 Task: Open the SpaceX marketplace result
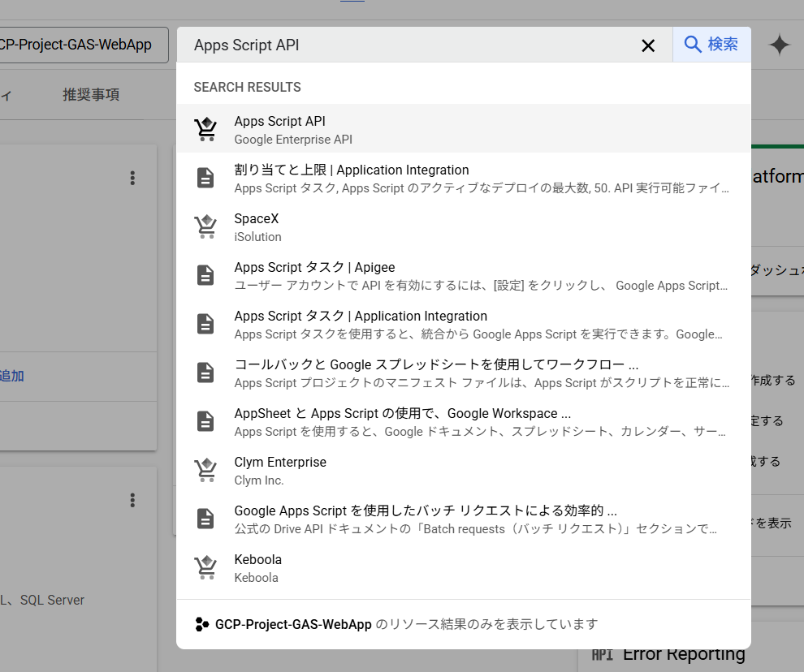pos(464,226)
